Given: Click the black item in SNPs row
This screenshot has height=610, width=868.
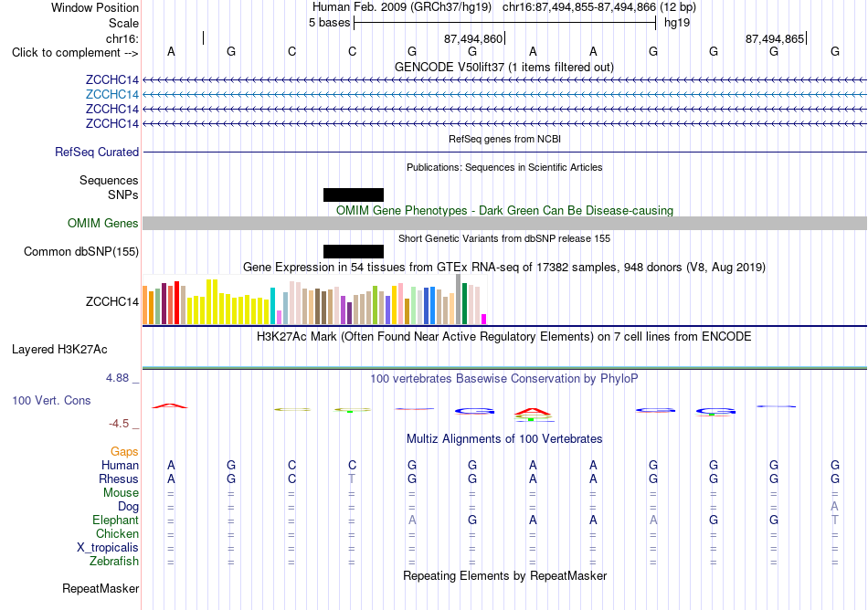Looking at the screenshot, I should point(354,195).
